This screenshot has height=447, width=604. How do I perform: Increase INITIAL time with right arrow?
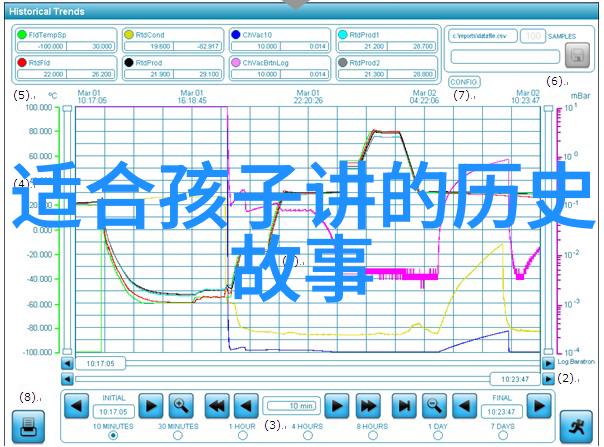(151, 406)
